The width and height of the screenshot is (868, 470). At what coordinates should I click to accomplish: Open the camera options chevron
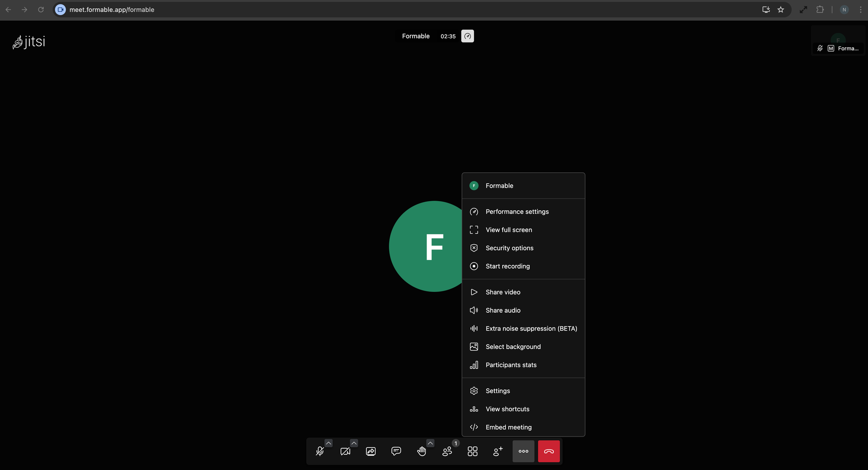point(354,443)
